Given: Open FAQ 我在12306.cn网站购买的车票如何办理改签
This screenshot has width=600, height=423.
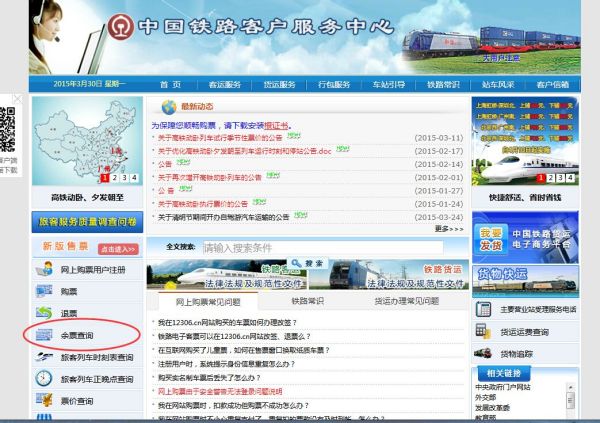Looking at the screenshot, I should click(227, 323).
